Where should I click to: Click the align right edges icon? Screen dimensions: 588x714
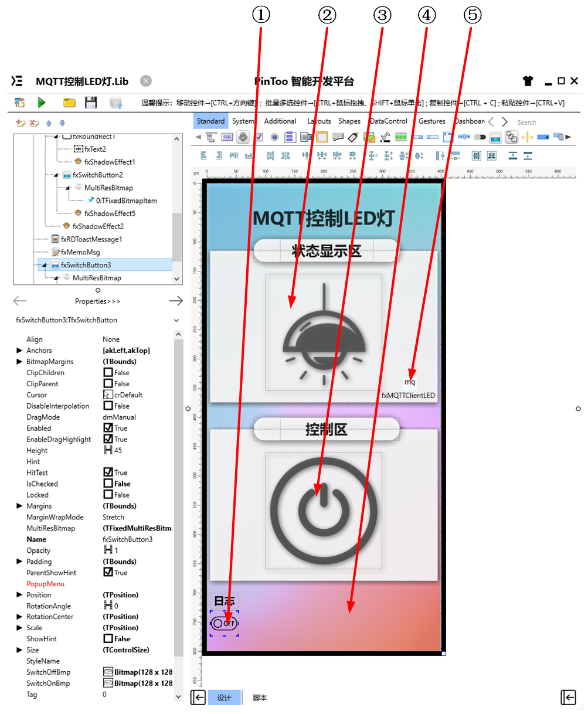(x=219, y=155)
